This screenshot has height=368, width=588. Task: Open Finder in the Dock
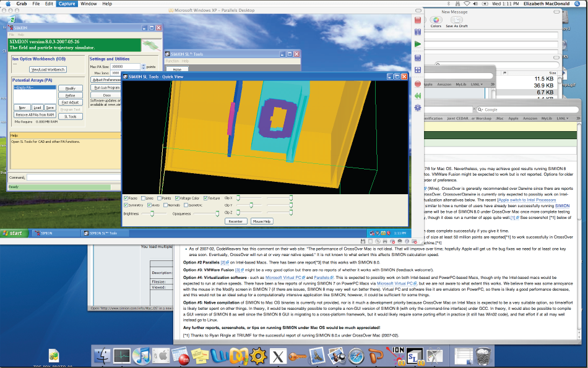pos(102,356)
